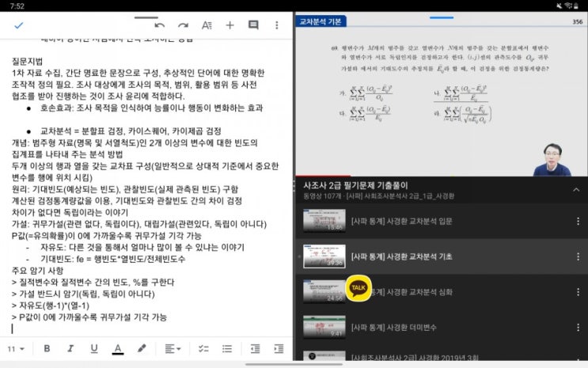
Task: Tap the mute indicator in status bar
Action: 559,6
